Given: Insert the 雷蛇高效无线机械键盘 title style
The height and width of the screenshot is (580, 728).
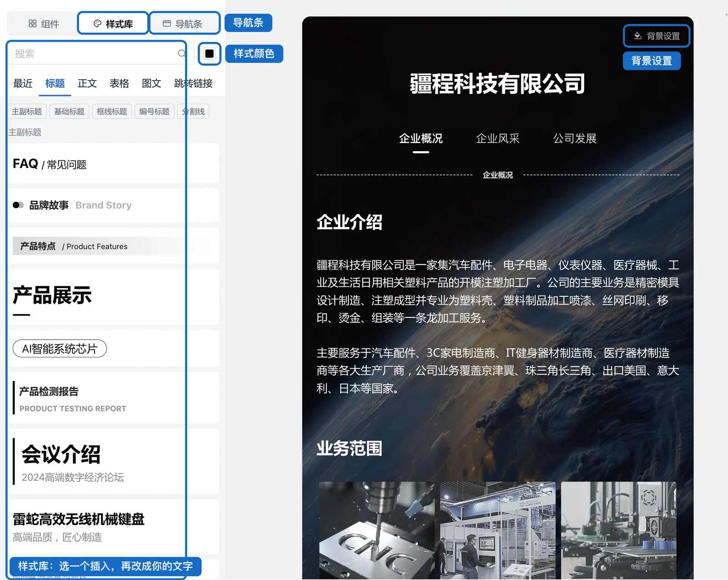Looking at the screenshot, I should click(113, 527).
